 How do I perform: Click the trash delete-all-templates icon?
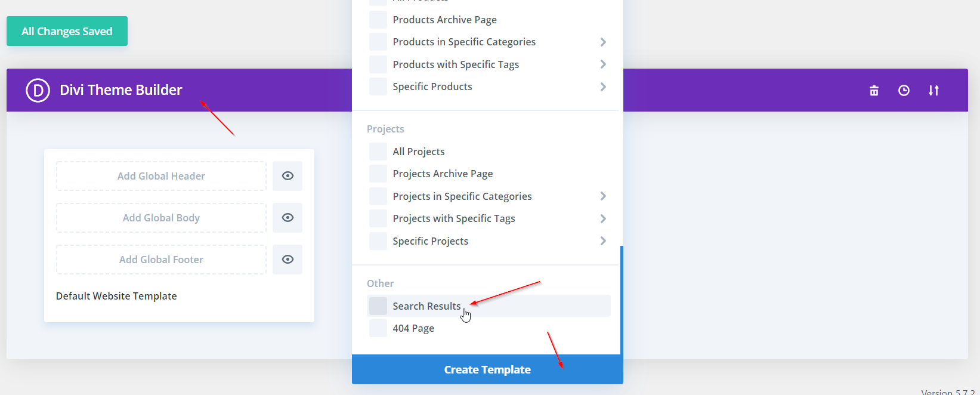874,90
